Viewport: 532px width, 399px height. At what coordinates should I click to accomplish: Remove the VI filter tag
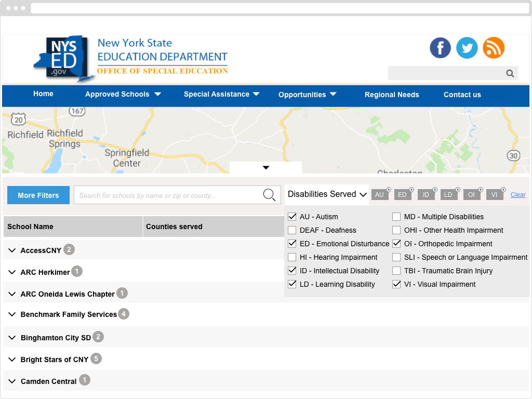pyautogui.click(x=503, y=190)
